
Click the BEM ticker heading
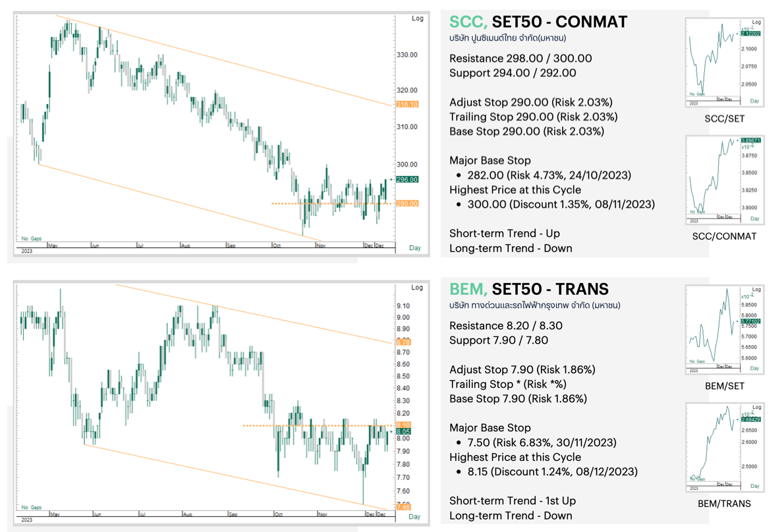468,289
